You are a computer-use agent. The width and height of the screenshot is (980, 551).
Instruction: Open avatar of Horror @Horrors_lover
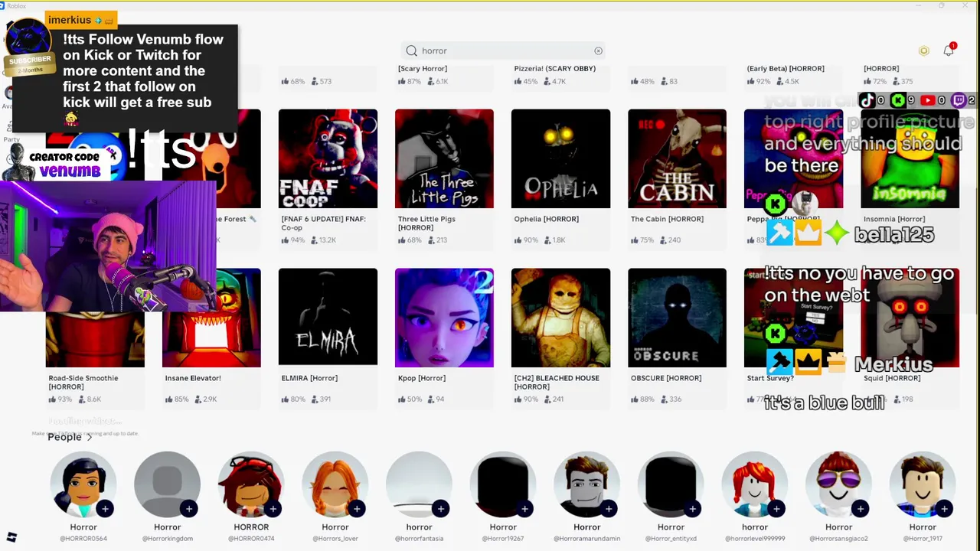click(x=335, y=485)
